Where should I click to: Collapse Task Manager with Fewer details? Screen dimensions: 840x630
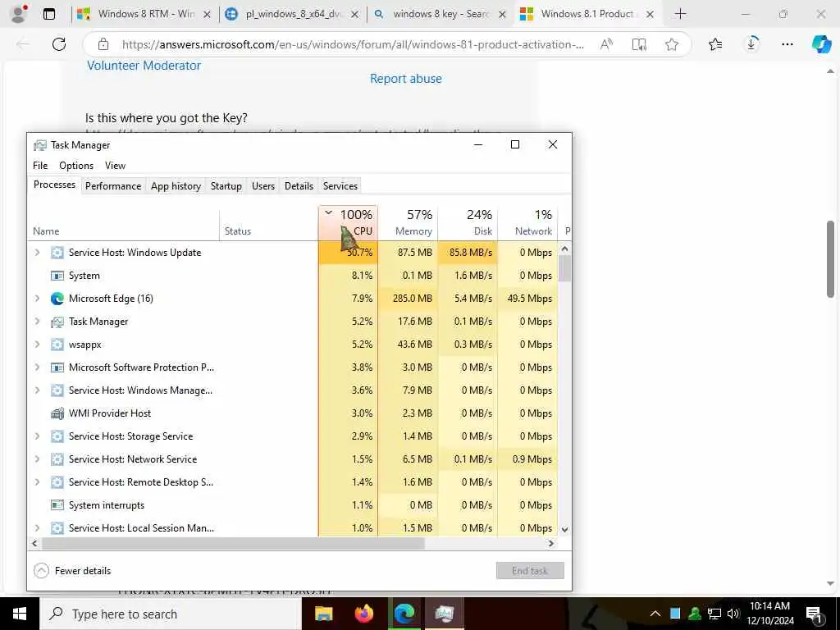click(x=72, y=571)
